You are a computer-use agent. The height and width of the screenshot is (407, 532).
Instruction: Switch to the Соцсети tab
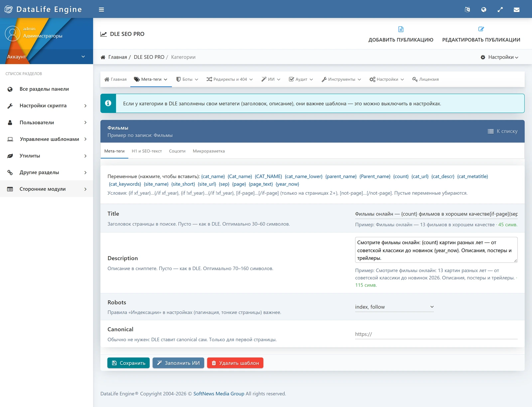[x=177, y=151]
